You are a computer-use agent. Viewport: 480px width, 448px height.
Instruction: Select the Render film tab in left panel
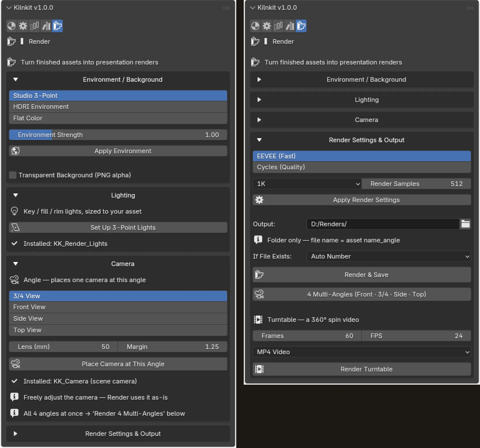tap(57, 26)
